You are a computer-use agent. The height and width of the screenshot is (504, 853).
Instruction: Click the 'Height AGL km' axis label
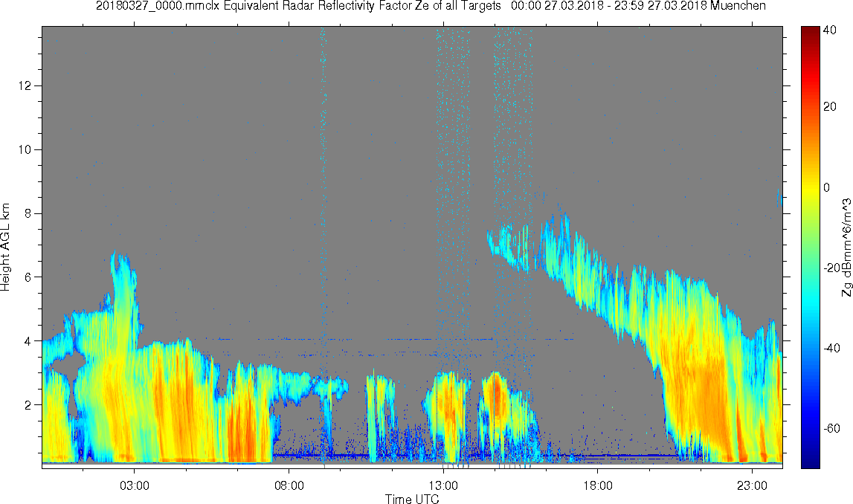pos(5,248)
